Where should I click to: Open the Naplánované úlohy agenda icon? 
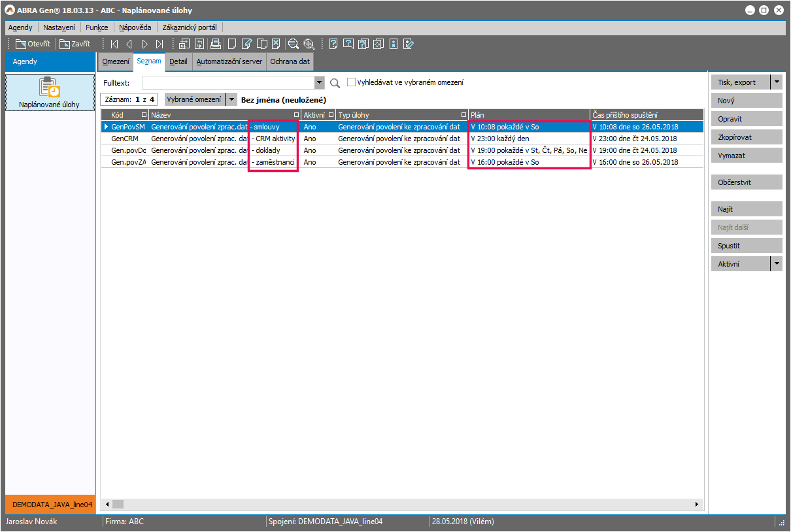click(50, 92)
